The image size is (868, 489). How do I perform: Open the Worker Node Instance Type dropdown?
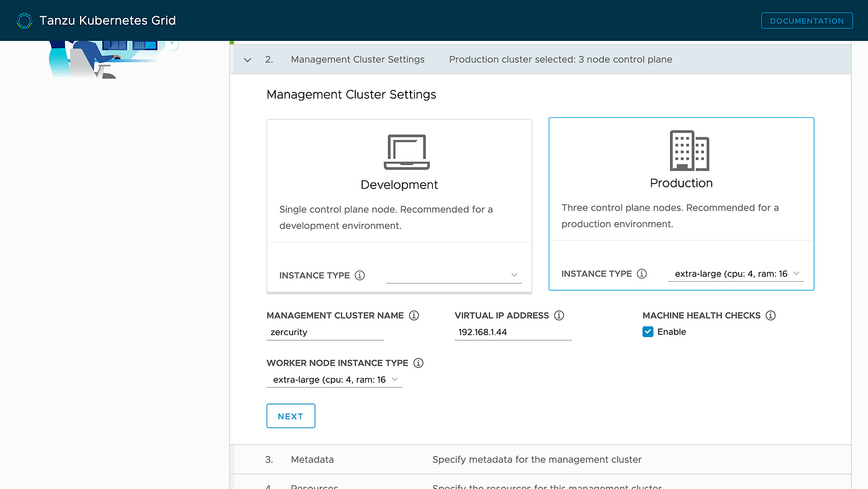tap(334, 379)
